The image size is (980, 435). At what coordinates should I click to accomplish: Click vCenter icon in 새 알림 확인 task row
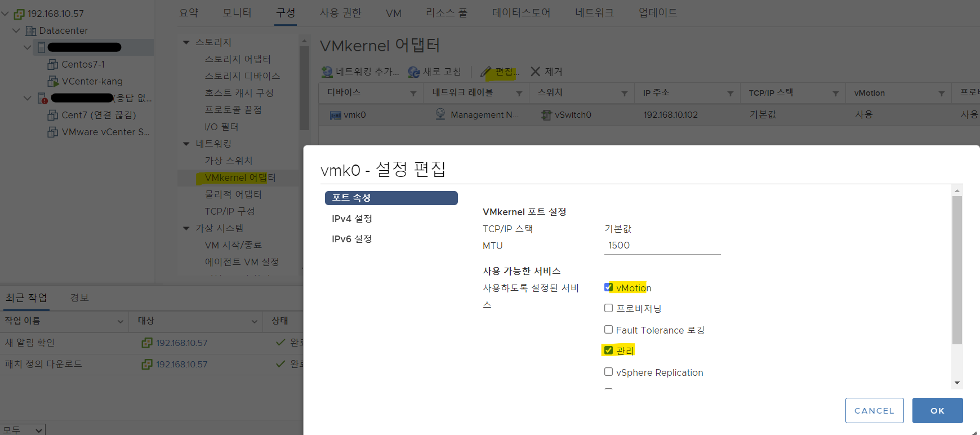click(147, 343)
